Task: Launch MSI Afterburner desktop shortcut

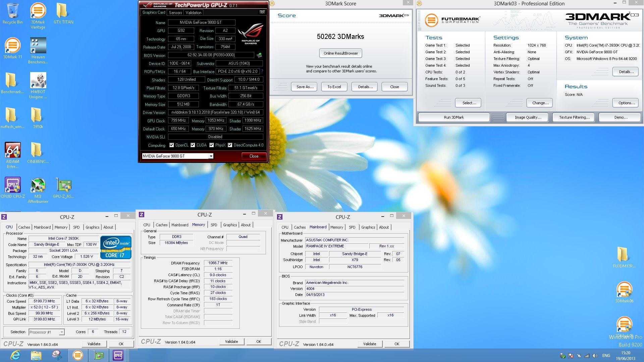Action: 38,190
